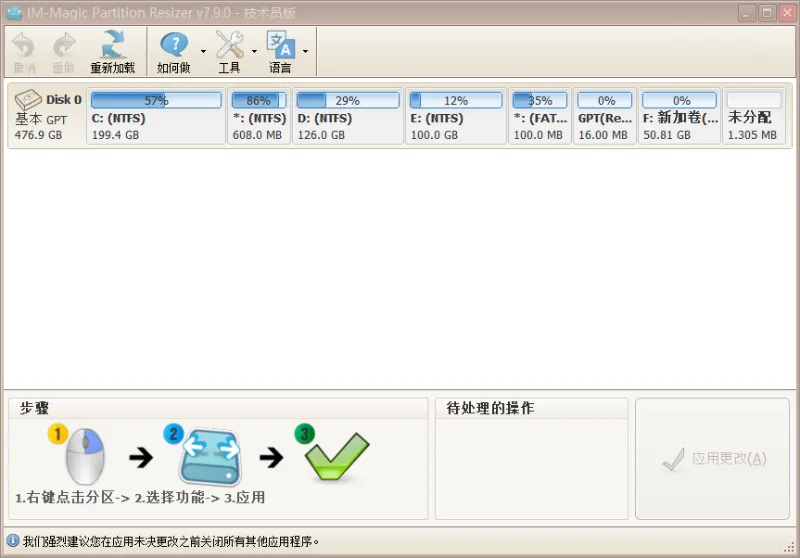Select the 未分配 1.305 MB unallocated space

click(754, 116)
